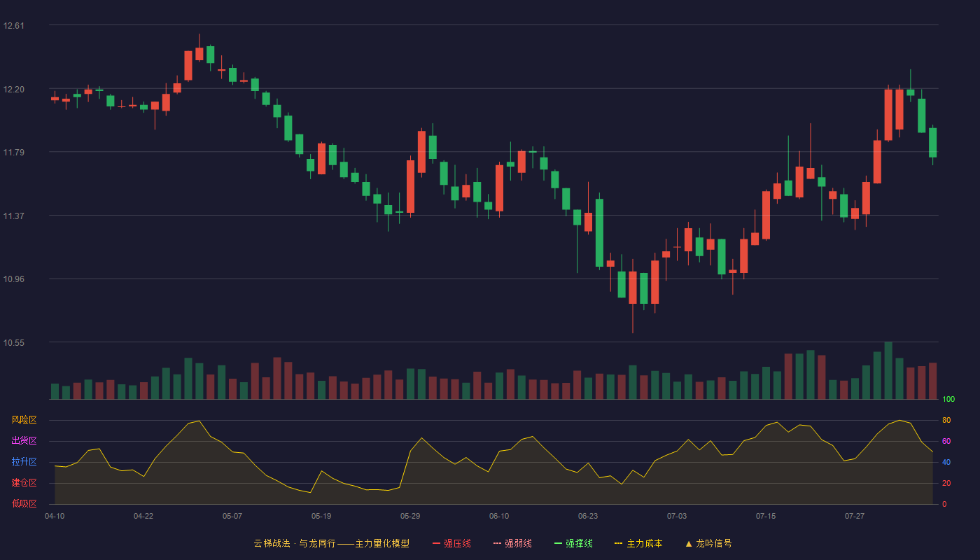Click the 12.20 price axis label

[x=14, y=90]
